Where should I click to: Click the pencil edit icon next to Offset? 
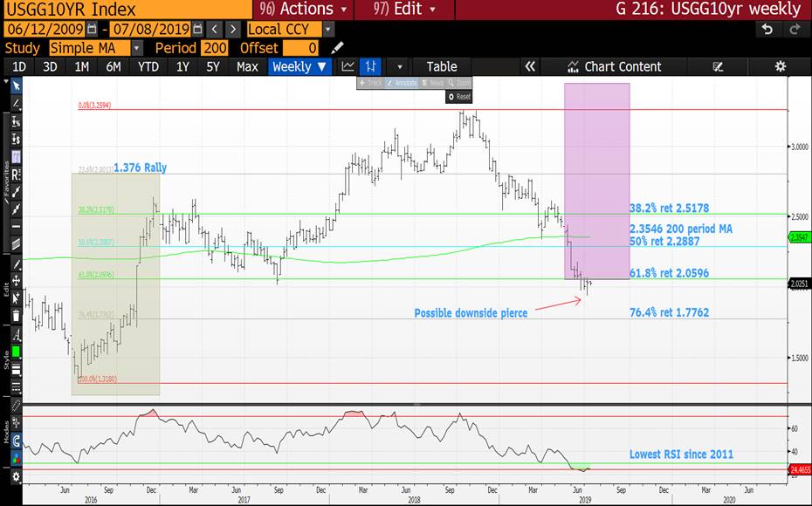(x=338, y=48)
